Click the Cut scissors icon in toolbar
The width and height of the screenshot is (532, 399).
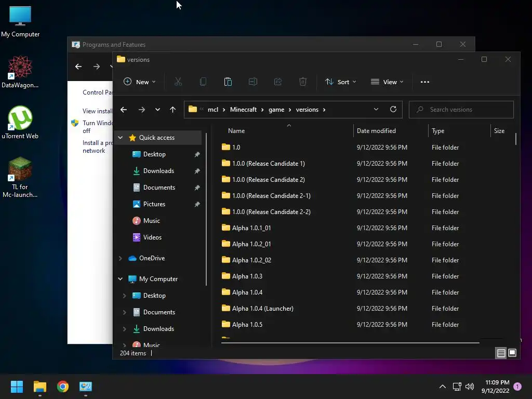(x=178, y=82)
